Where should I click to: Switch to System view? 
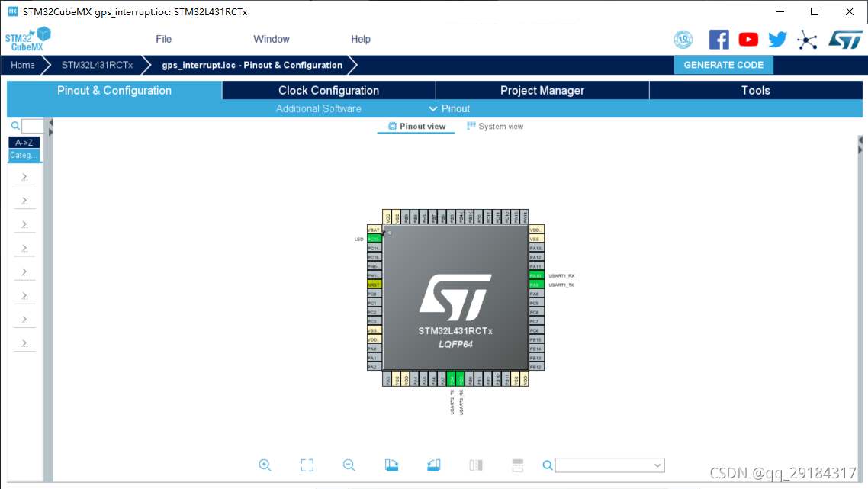[x=495, y=127]
